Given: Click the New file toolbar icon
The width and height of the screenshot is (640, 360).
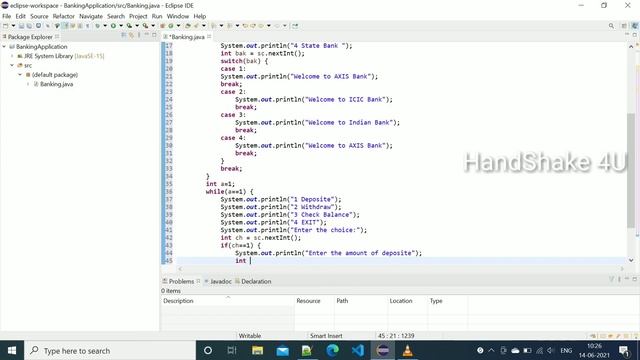Looking at the screenshot, I should coord(5,26).
